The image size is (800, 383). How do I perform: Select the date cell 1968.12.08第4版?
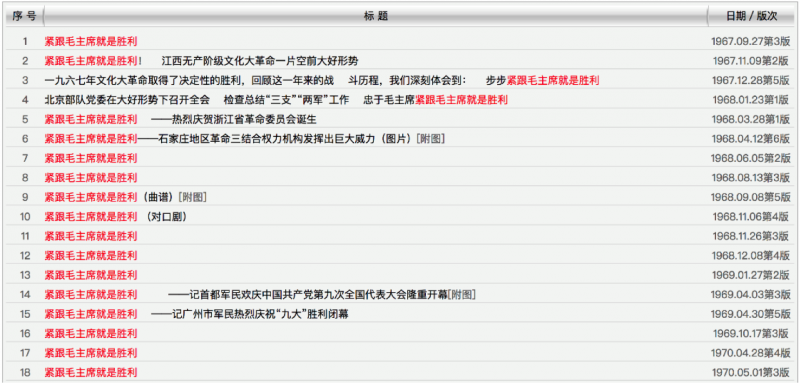[751, 256]
